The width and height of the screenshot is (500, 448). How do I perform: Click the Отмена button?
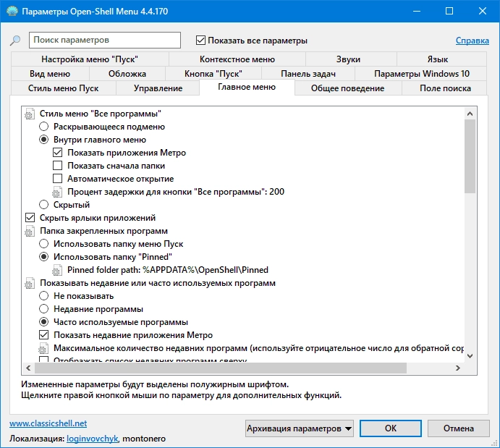(459, 428)
